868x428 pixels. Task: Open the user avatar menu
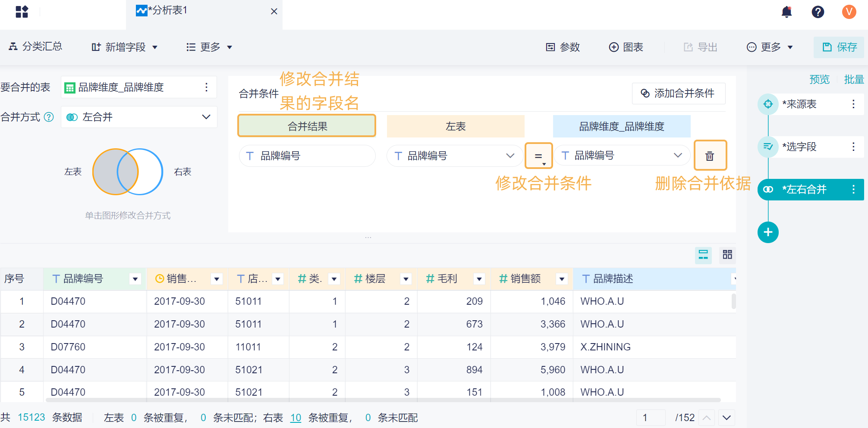(x=849, y=12)
